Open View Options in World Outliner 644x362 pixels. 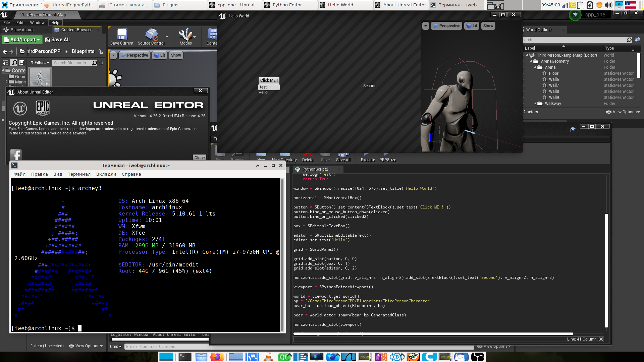pyautogui.click(x=623, y=112)
